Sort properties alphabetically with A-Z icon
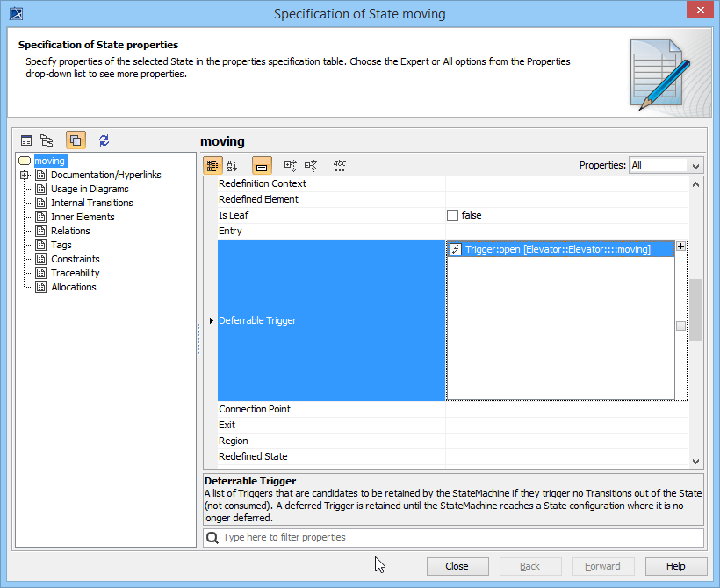720x588 pixels. (x=233, y=165)
